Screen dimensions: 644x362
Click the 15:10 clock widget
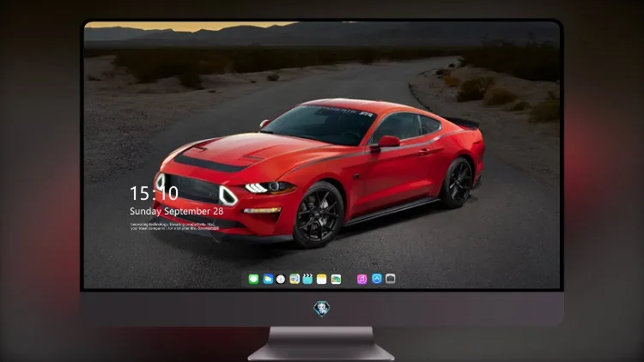coord(154,193)
